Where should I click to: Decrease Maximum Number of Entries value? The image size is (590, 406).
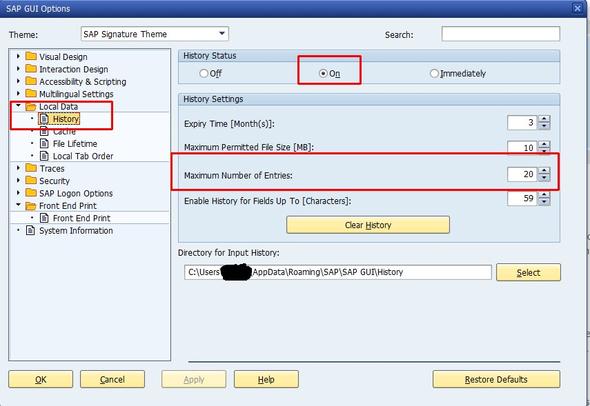(x=544, y=178)
